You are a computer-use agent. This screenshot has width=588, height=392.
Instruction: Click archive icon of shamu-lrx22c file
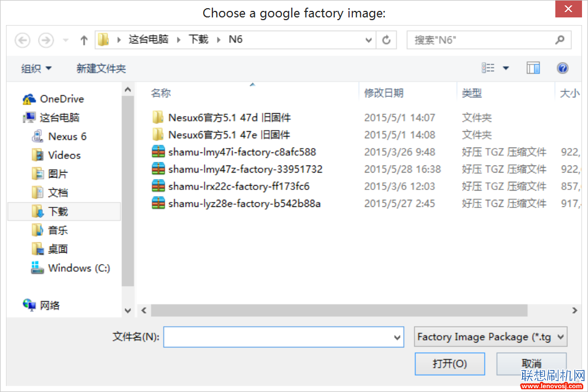(158, 186)
